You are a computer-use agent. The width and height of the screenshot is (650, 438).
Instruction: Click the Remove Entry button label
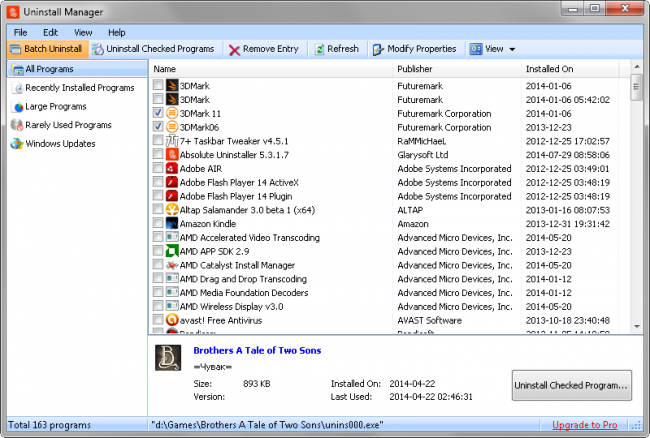click(x=271, y=49)
